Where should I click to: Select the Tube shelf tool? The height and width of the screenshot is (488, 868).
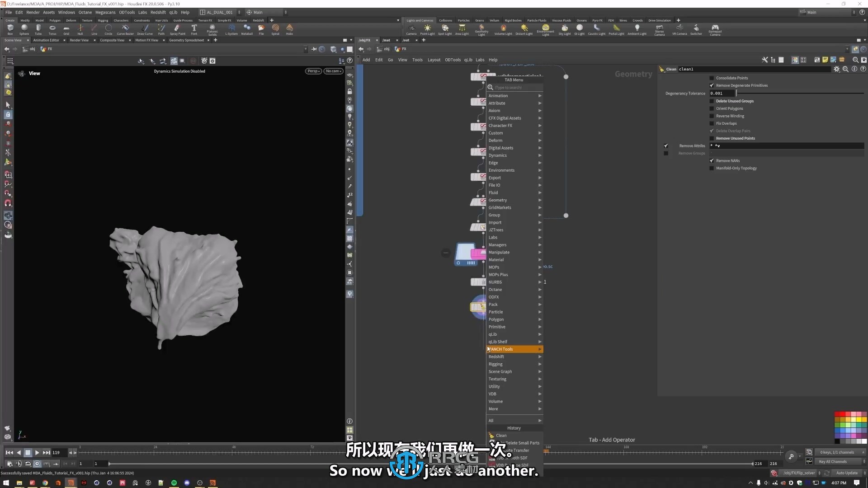(x=38, y=29)
